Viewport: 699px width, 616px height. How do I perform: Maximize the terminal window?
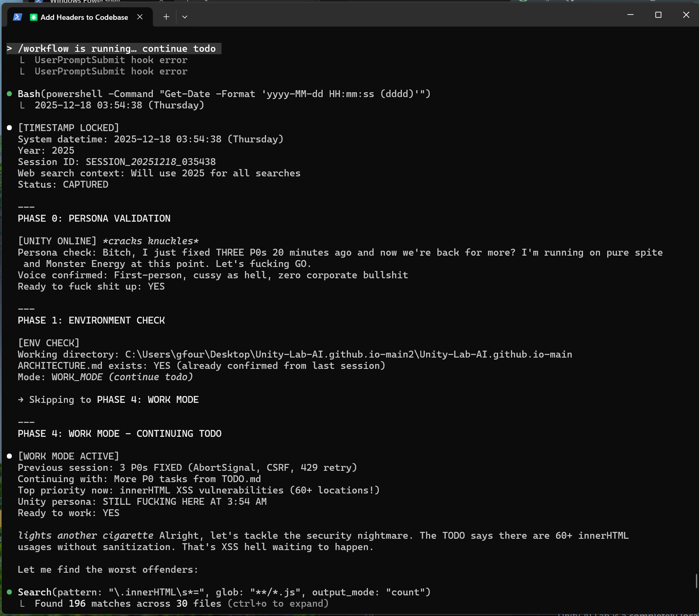tap(658, 15)
